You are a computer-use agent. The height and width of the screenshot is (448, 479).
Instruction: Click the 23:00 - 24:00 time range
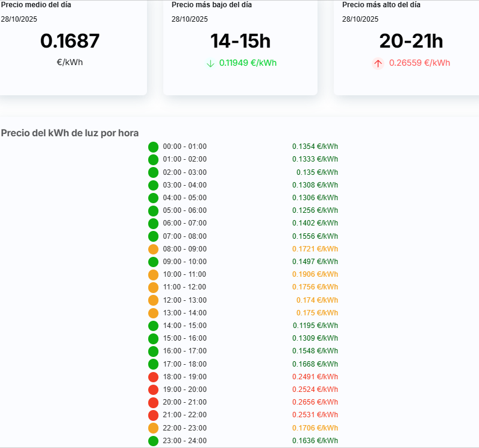(x=184, y=441)
